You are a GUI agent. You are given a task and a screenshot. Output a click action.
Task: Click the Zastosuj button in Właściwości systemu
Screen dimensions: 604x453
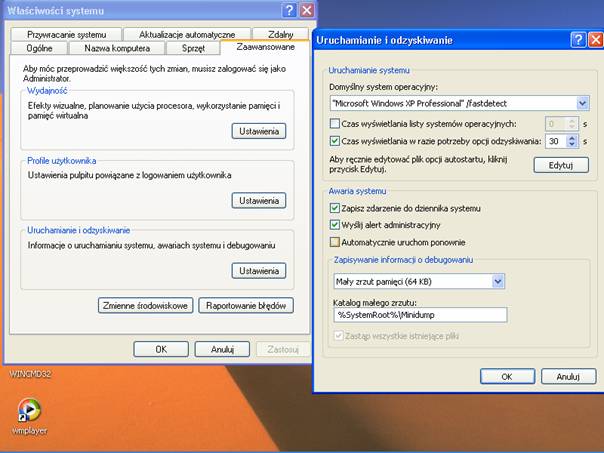[283, 349]
